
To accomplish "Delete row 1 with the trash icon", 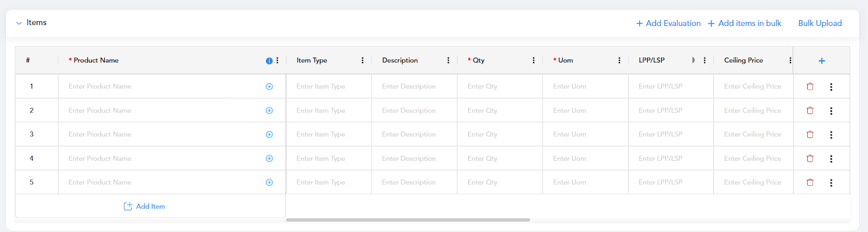I will 810,86.
